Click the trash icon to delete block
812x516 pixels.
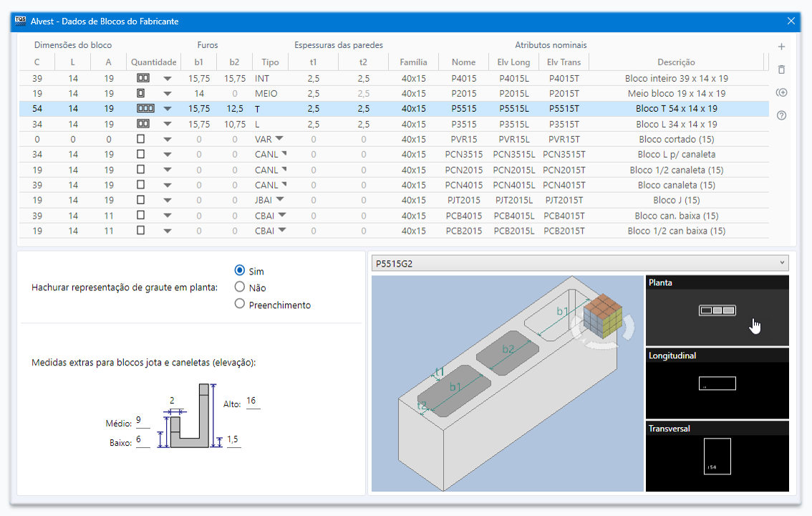(781, 70)
